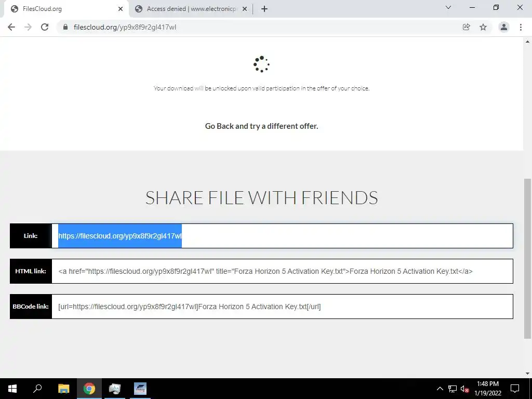Open a new browser tab
Image resolution: width=532 pixels, height=399 pixels.
coord(264,9)
